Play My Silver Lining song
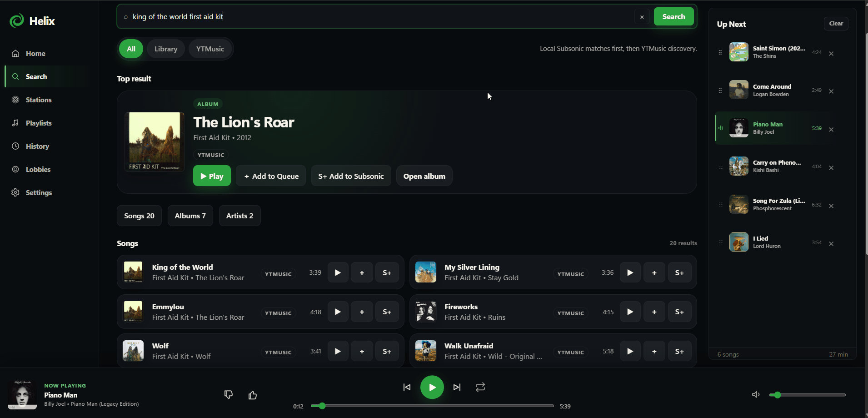Screen dimensions: 868x418 630,273
